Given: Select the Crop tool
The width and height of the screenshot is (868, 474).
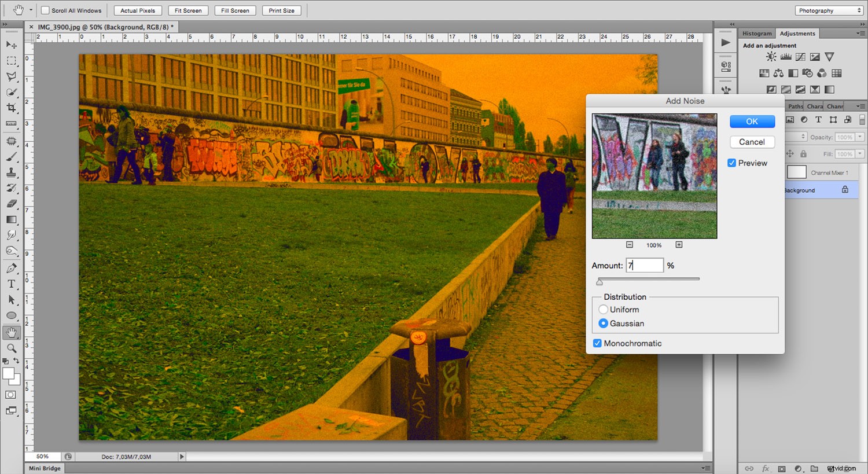Looking at the screenshot, I should (x=12, y=108).
